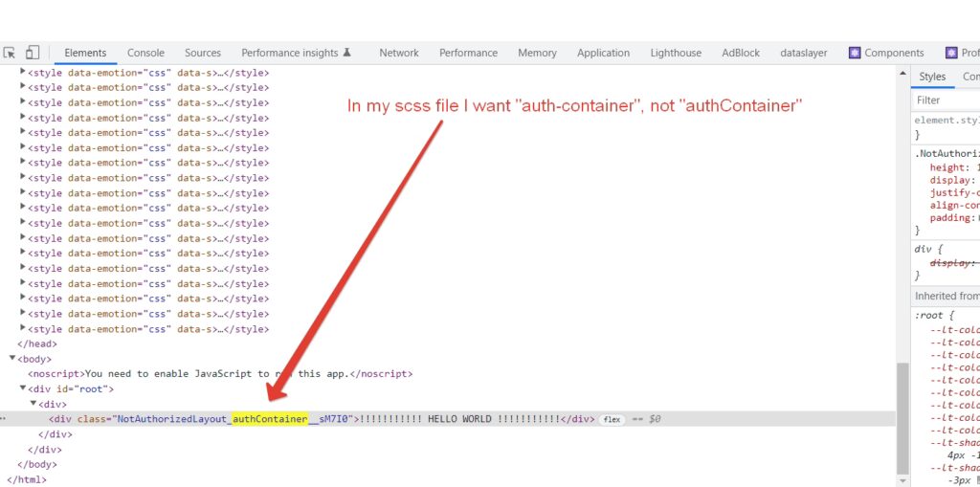Select the noscript element line
The image size is (980, 487).
pyautogui.click(x=220, y=374)
